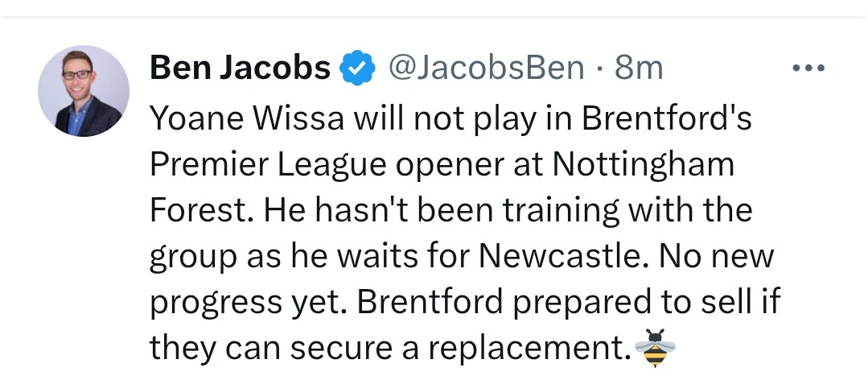Click the word secure in the last line
This screenshot has height=380, width=868.
tap(327, 348)
